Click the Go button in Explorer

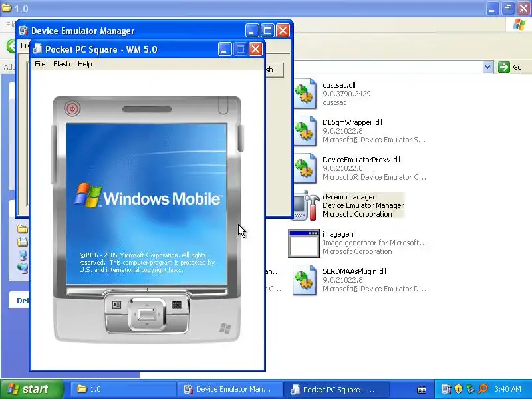(x=509, y=67)
